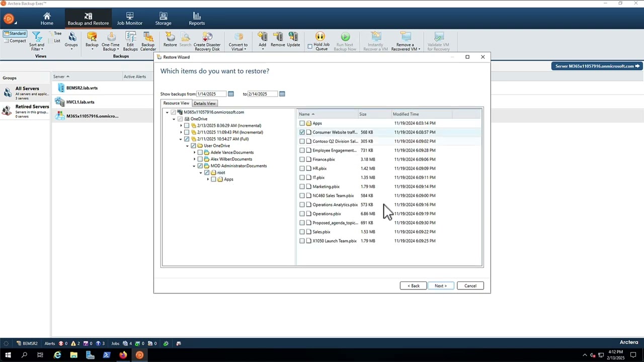
Task: Click the Groups ribbon icon
Action: coord(71,41)
